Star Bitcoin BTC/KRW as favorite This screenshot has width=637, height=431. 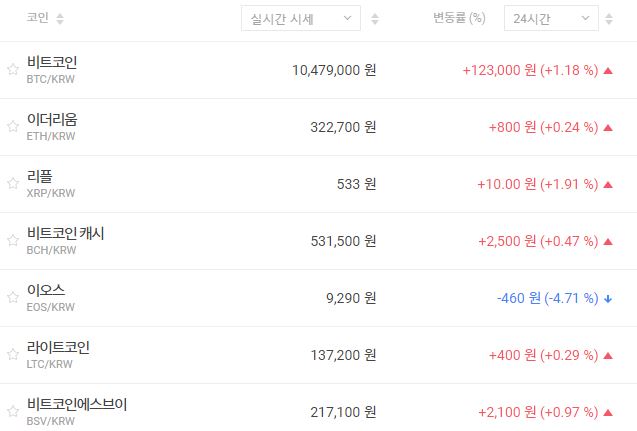coord(13,70)
